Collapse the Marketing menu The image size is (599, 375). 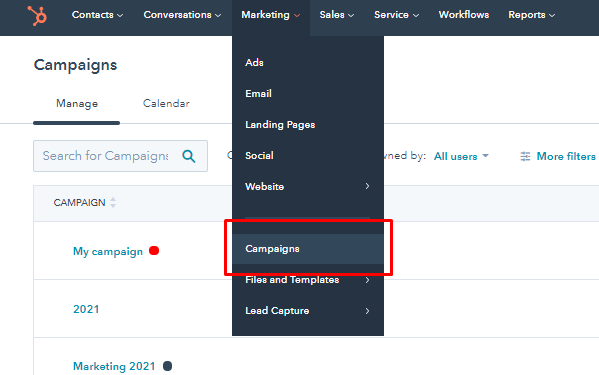click(x=271, y=15)
